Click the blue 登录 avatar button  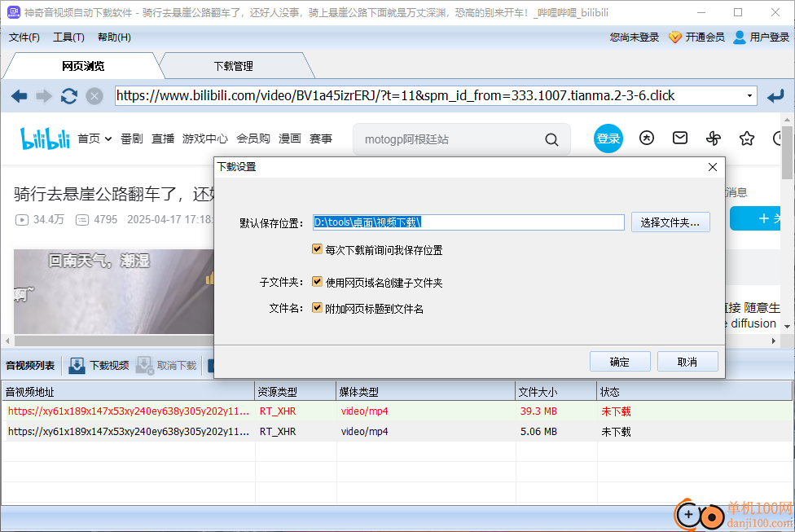[608, 138]
